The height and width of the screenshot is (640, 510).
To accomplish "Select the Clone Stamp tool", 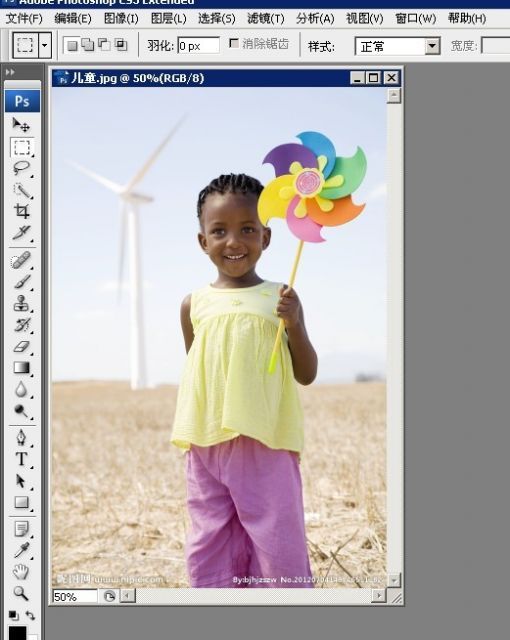I will click(21, 304).
